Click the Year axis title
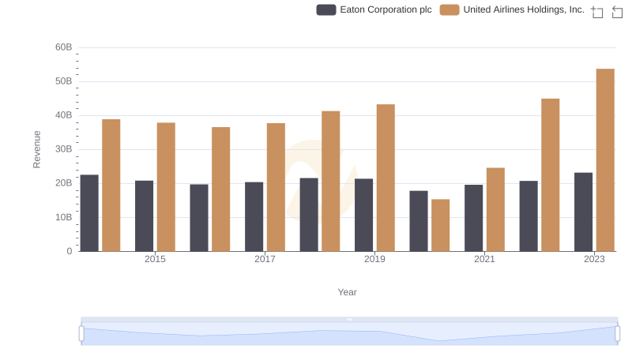This screenshot has width=632, height=364. coord(347,292)
